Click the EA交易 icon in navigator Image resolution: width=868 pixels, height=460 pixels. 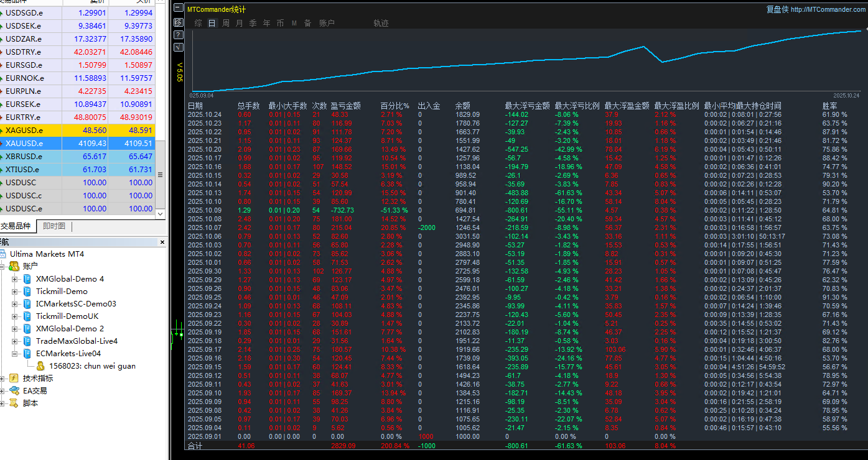[14, 391]
